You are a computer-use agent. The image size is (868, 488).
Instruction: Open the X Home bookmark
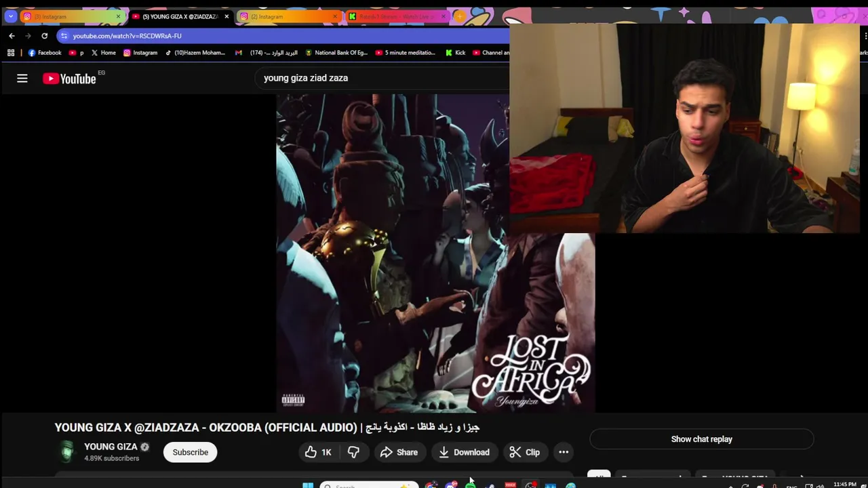(104, 53)
